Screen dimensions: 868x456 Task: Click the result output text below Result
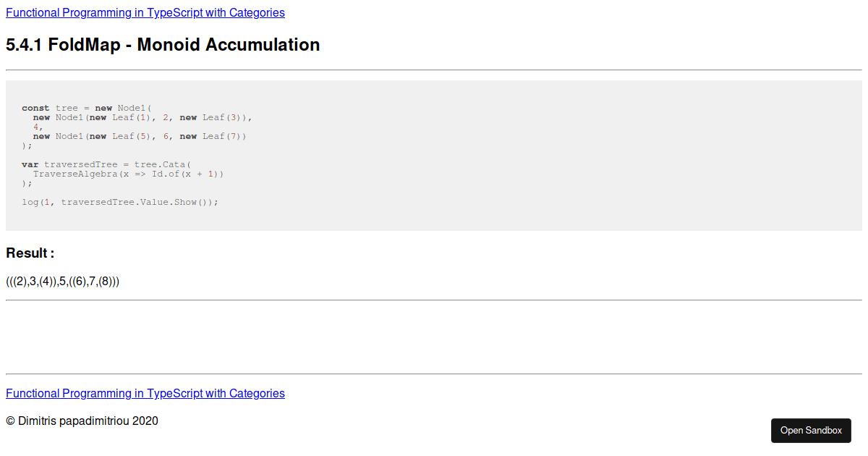[x=62, y=282]
